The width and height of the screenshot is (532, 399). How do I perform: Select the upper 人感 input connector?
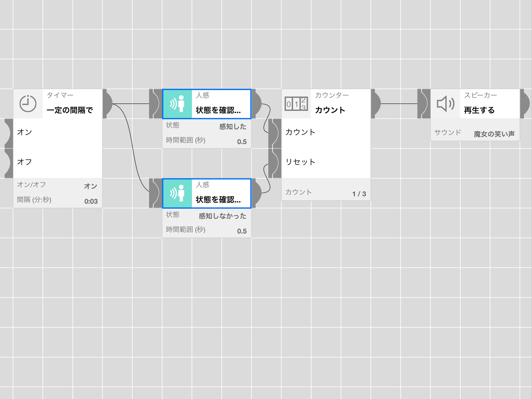pyautogui.click(x=156, y=104)
